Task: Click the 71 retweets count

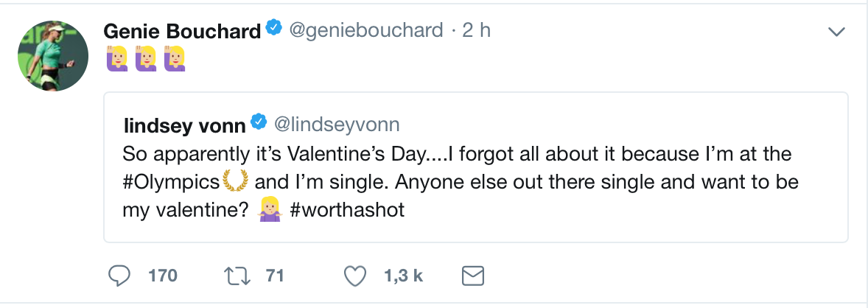Action: coord(275,276)
